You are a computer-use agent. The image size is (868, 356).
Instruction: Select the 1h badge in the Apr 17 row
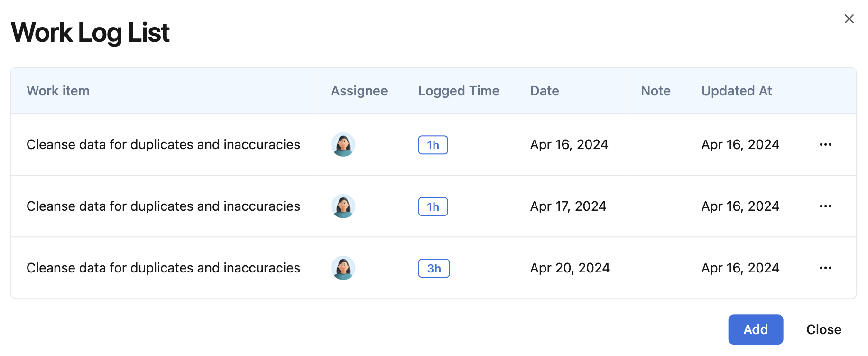(433, 206)
